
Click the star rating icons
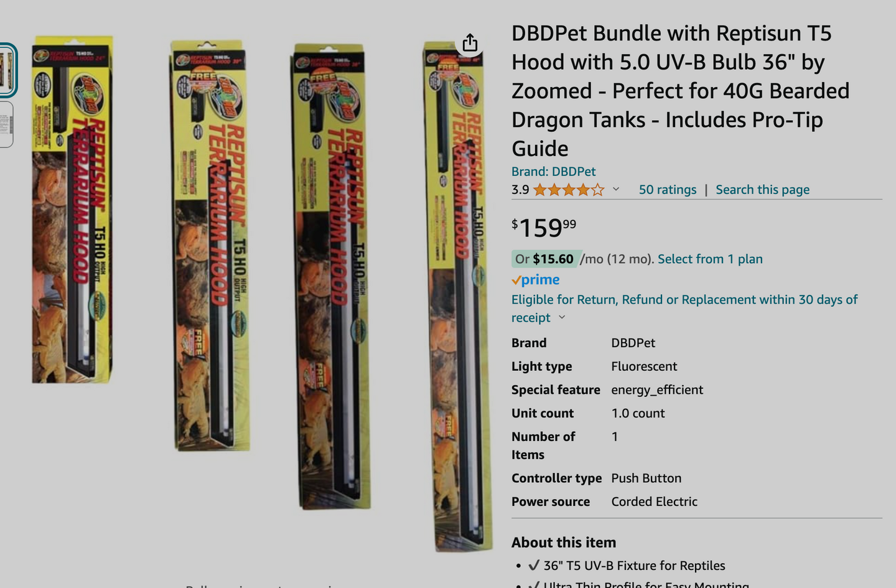click(569, 190)
